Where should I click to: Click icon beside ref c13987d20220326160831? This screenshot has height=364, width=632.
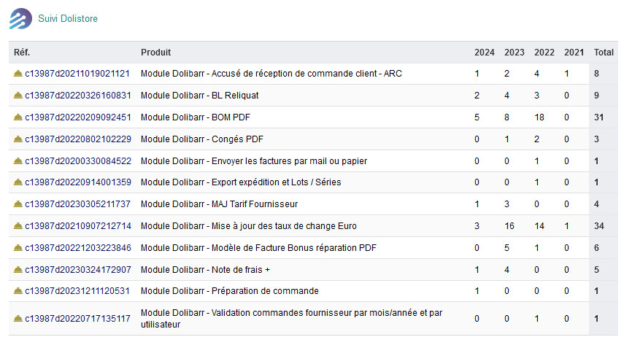pyautogui.click(x=18, y=96)
